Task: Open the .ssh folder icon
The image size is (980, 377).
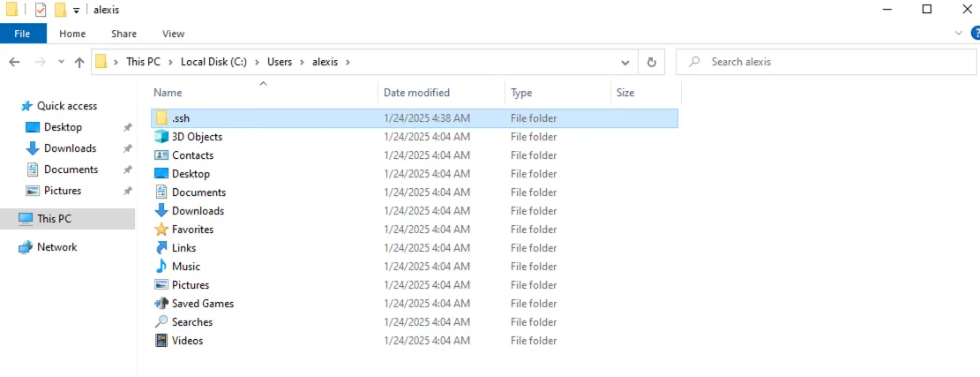Action: 162,118
